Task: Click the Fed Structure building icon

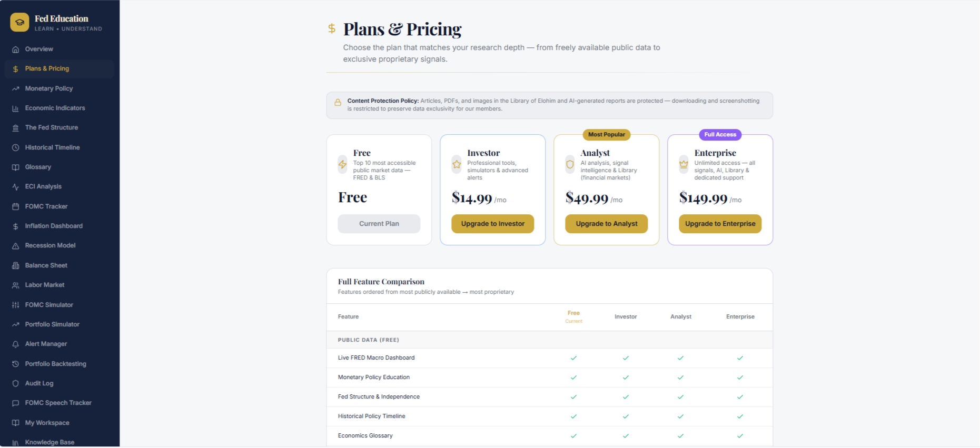Action: pos(15,128)
